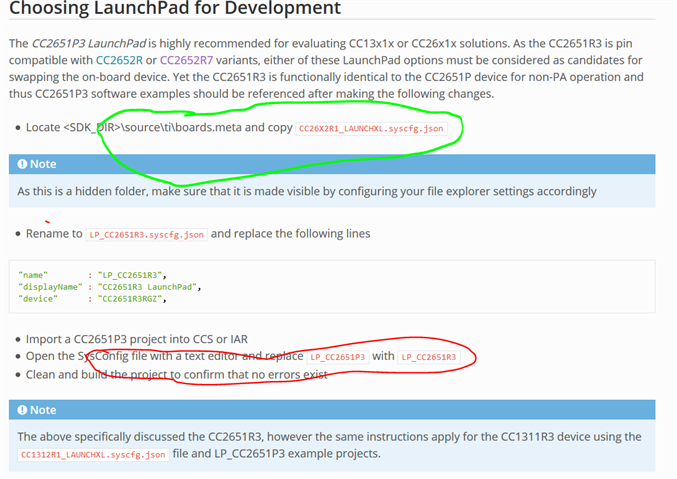677x479 pixels.
Task: Click the "device" line in code block
Action: (x=92, y=299)
